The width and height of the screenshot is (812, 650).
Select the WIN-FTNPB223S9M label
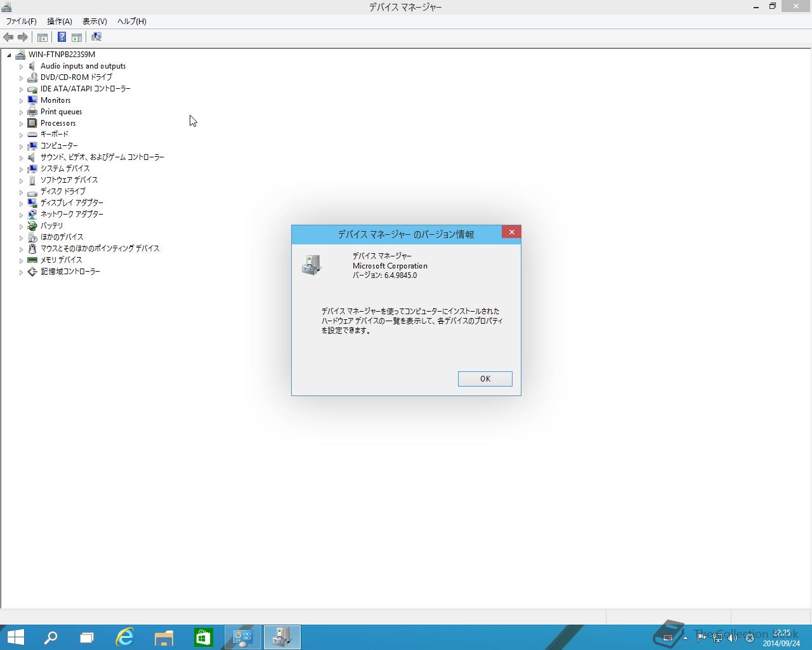[62, 55]
